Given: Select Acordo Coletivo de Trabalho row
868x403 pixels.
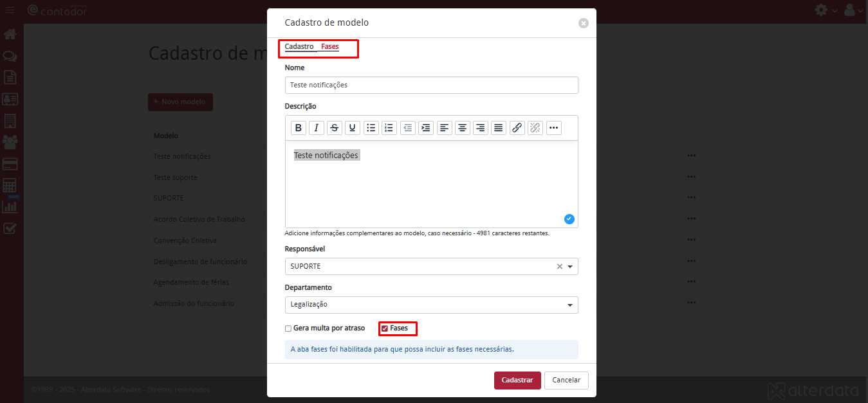Looking at the screenshot, I should 199,219.
